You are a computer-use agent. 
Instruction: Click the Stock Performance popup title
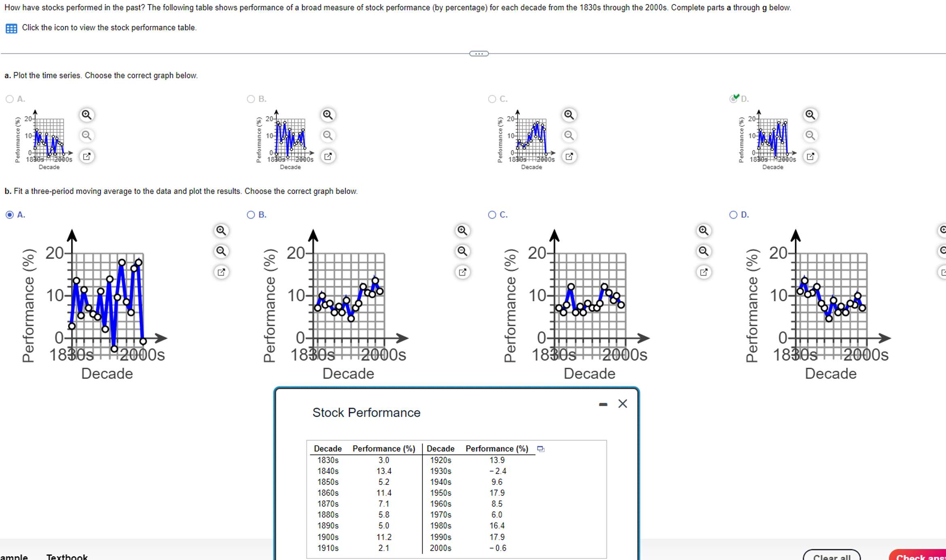click(x=367, y=413)
